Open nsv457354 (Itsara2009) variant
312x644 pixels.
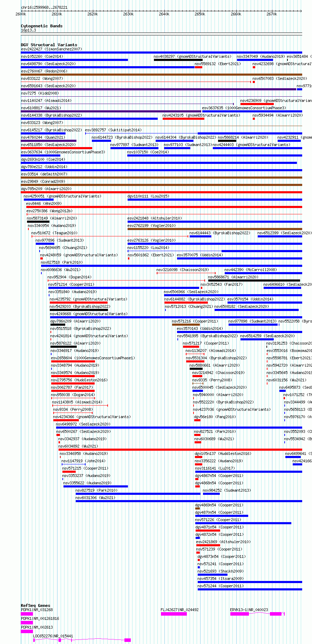(x=221, y=579)
